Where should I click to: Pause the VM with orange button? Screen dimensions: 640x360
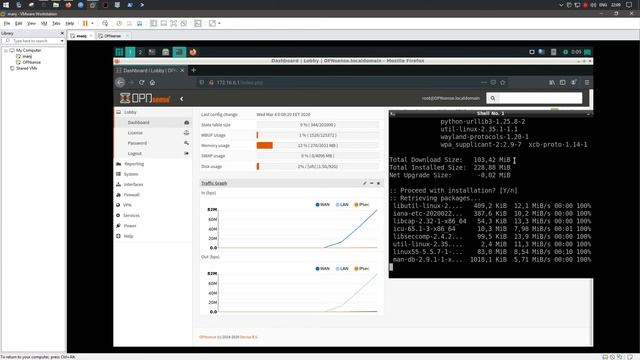85,23
